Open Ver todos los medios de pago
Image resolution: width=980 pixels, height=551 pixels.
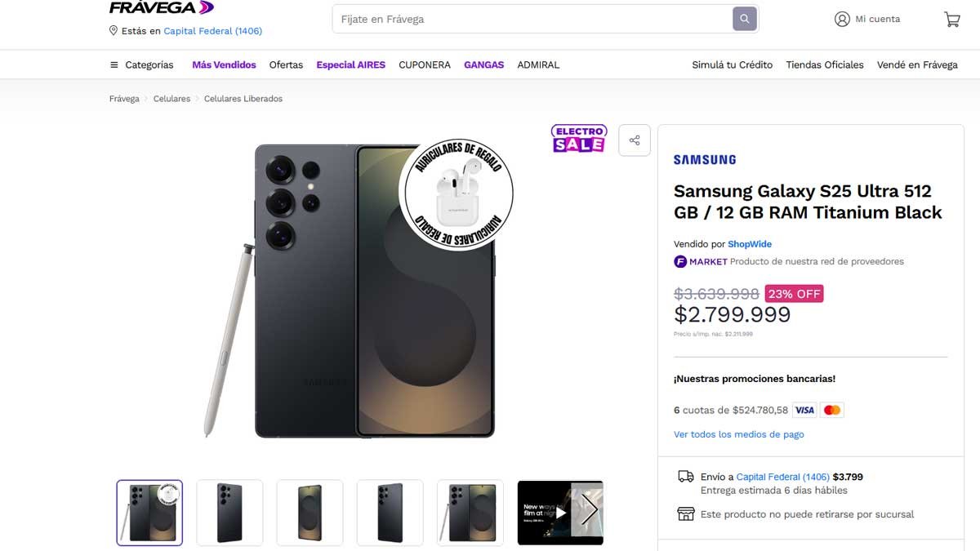[738, 434]
